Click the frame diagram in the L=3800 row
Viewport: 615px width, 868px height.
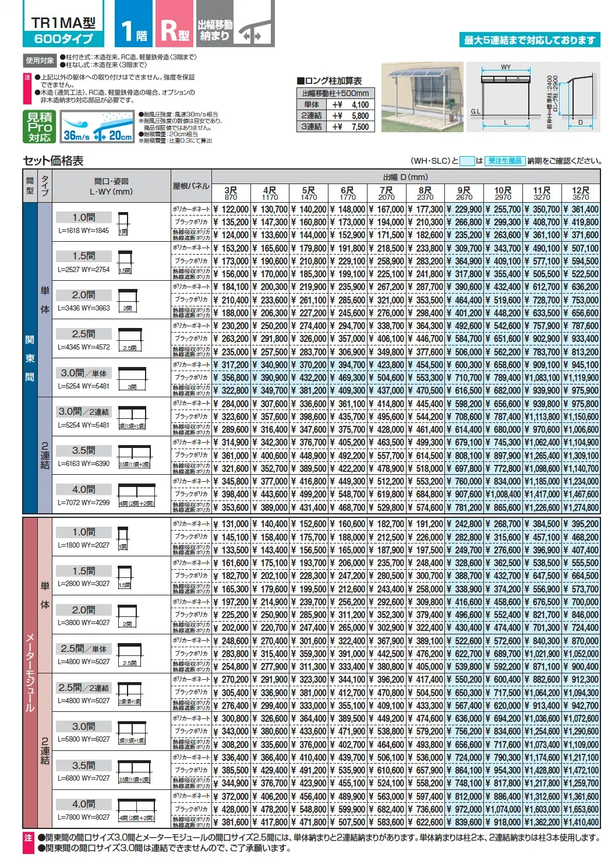pyautogui.click(x=128, y=616)
